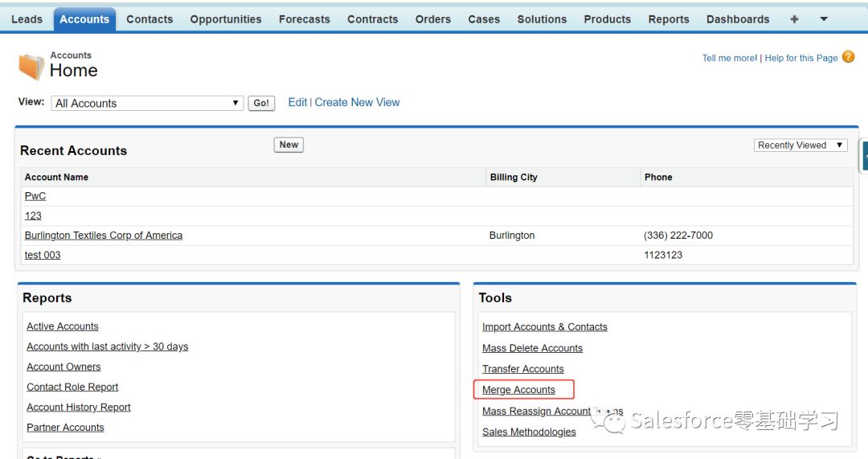Click the phone value 1123123
The image size is (868, 459).
[663, 255]
